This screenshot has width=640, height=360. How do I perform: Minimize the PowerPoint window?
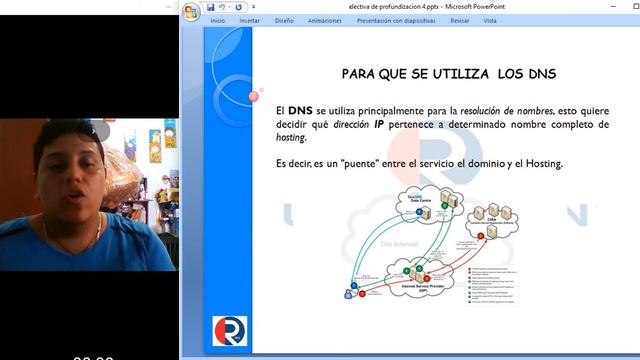click(613, 7)
